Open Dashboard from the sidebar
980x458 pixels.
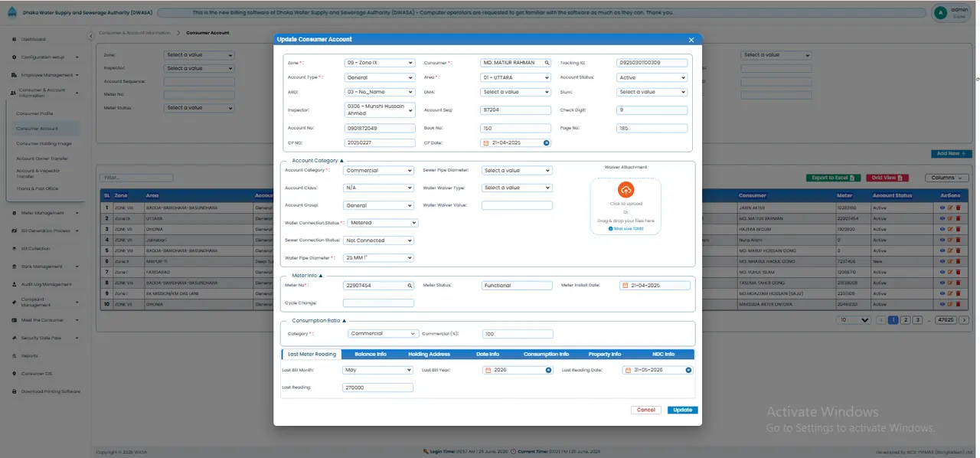pos(33,39)
